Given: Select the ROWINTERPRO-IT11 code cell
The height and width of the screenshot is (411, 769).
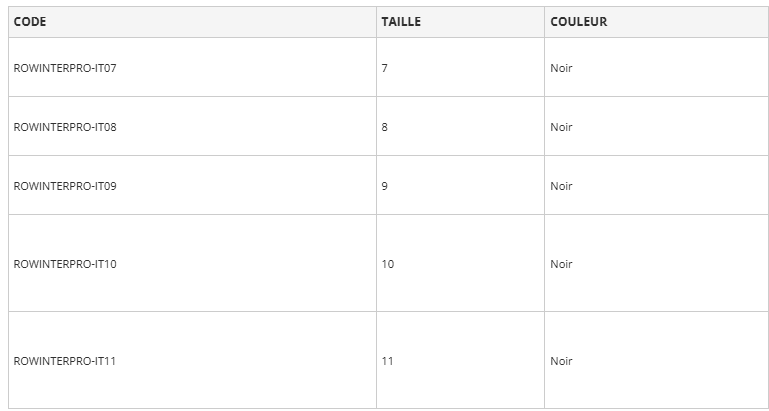Looking at the screenshot, I should pyautogui.click(x=65, y=361).
